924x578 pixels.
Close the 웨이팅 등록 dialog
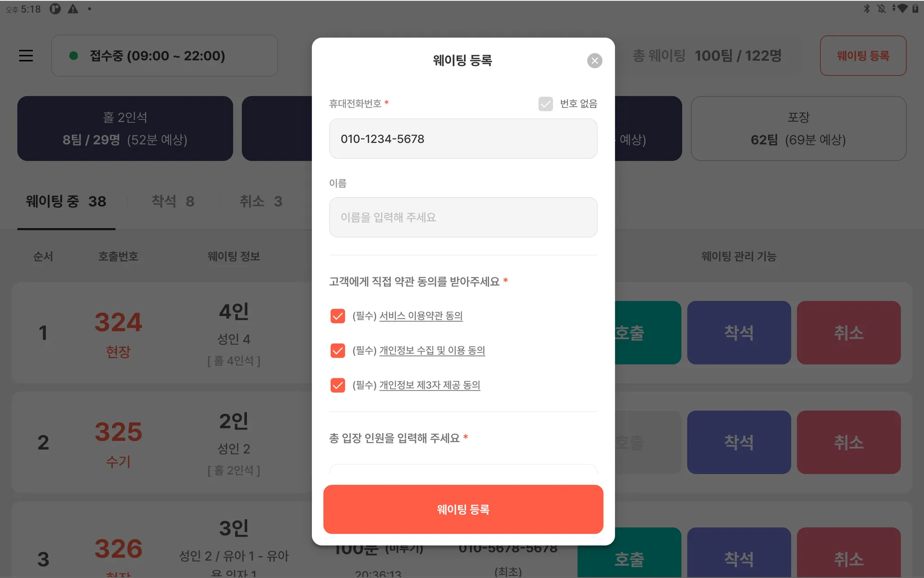pyautogui.click(x=594, y=61)
